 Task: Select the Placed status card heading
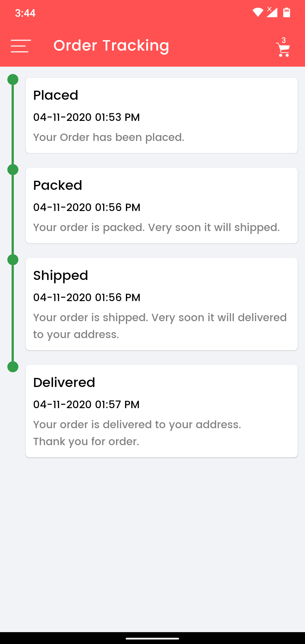tap(56, 95)
